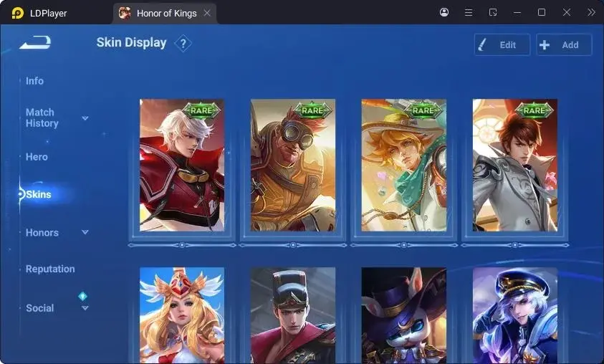Open the Skin Display help question mark
Viewport: 604px width, 364px height.
pos(183,44)
